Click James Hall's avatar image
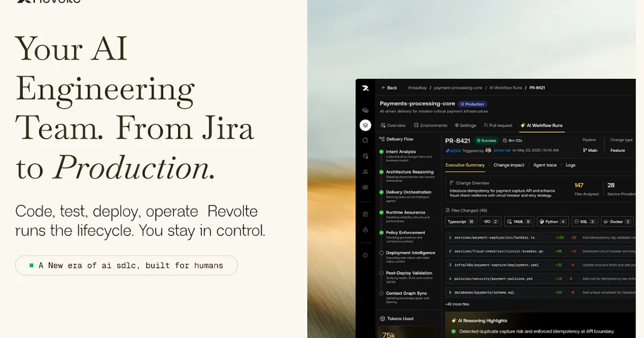644x338 pixels. 488,151
